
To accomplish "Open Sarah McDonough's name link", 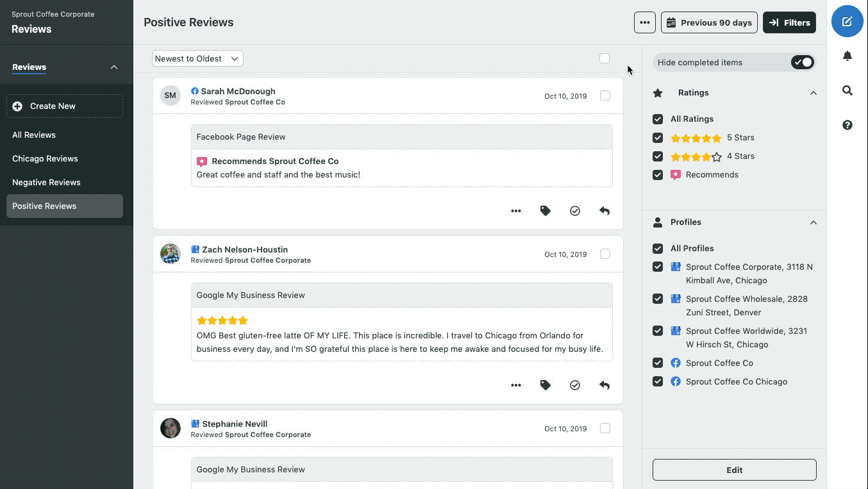I will [x=238, y=91].
